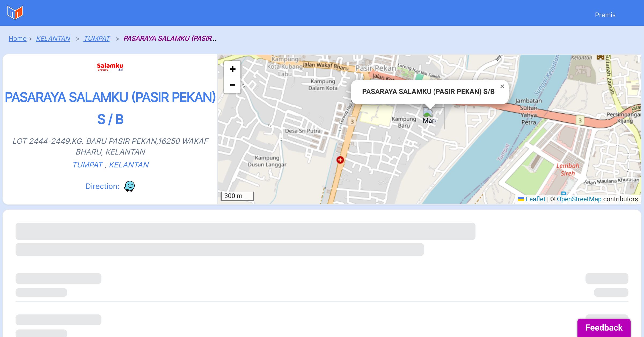Image resolution: width=644 pixels, height=337 pixels.
Task: Open the Premis menu item
Action: 605,15
